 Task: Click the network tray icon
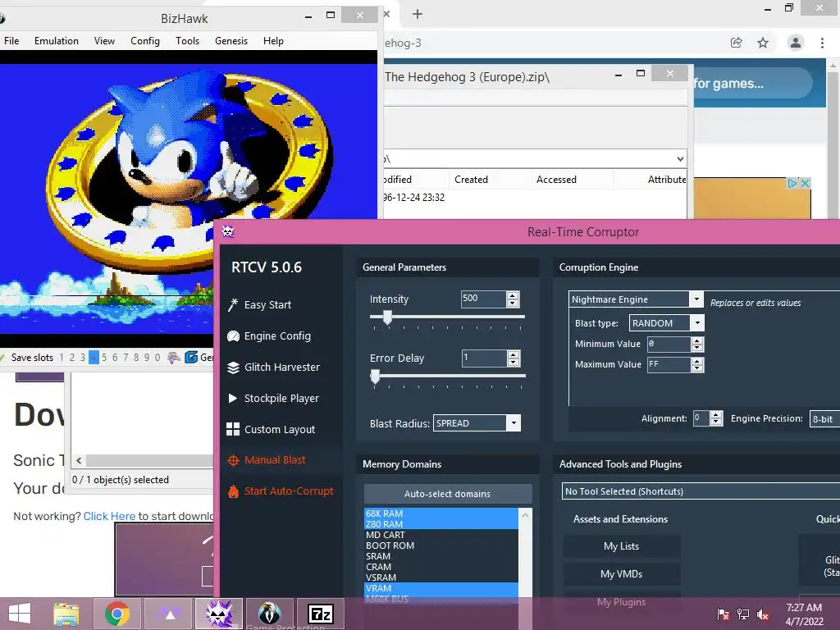[x=743, y=614]
